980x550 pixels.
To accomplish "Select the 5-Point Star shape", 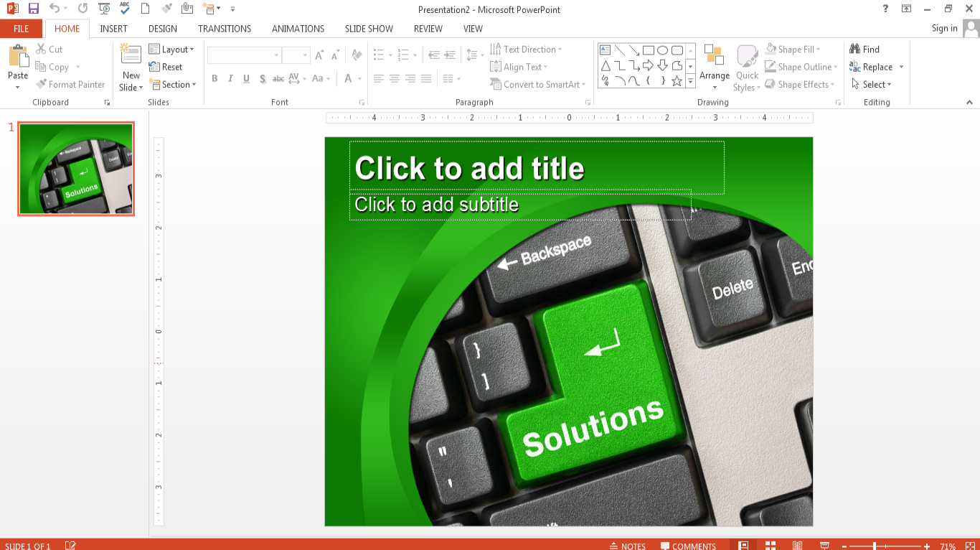I will click(677, 81).
